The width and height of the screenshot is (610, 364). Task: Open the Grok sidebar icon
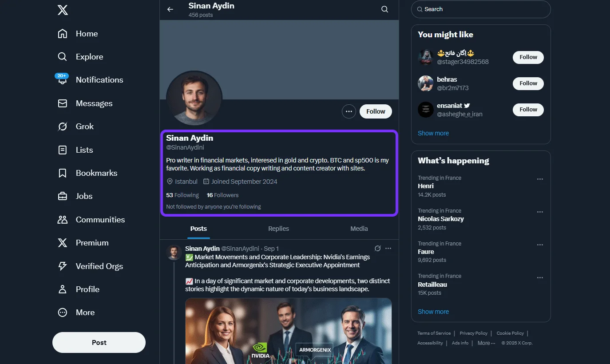63,127
